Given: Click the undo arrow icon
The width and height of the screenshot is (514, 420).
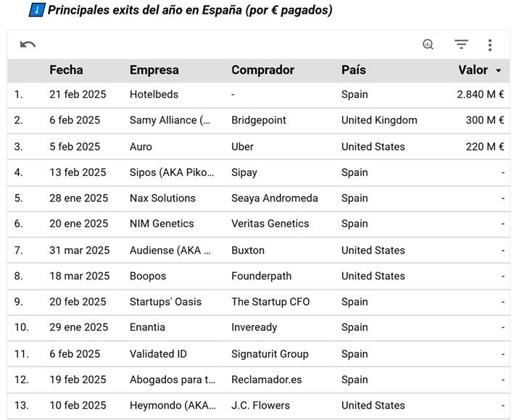Looking at the screenshot, I should tap(28, 45).
